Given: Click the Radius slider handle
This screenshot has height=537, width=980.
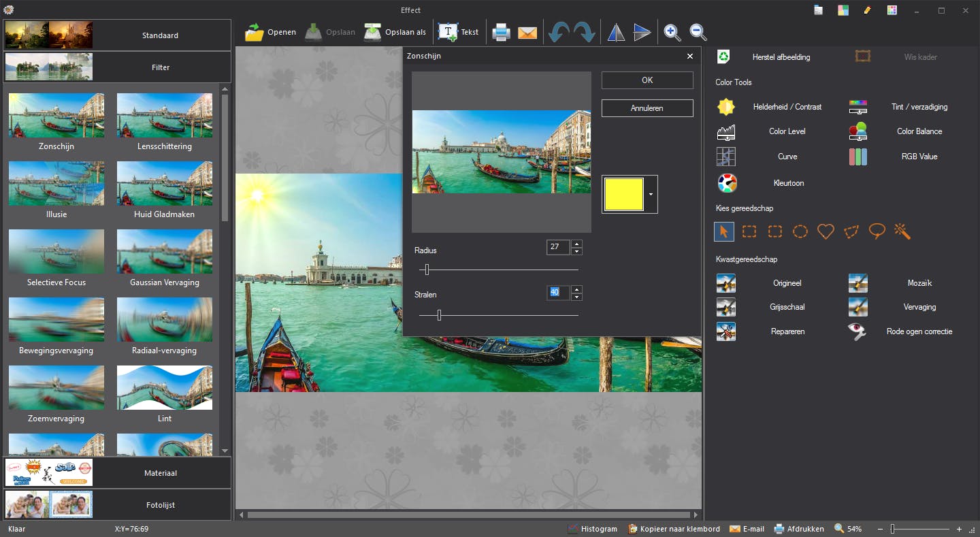Looking at the screenshot, I should 427,270.
